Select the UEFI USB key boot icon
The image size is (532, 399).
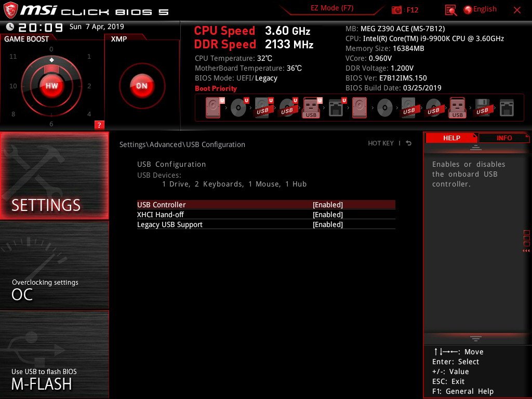312,108
